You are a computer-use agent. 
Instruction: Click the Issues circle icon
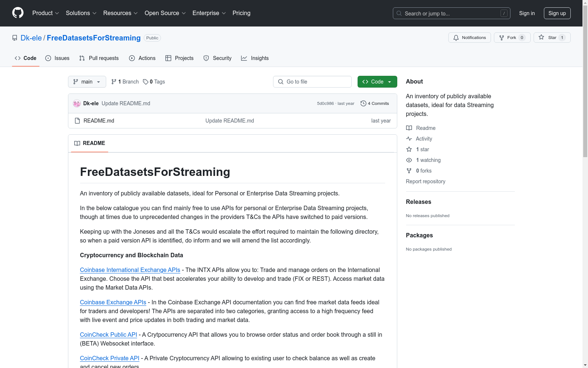pyautogui.click(x=48, y=58)
